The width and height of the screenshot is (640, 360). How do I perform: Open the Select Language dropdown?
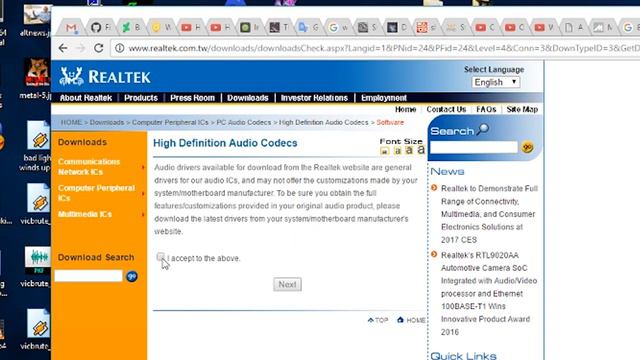point(496,82)
